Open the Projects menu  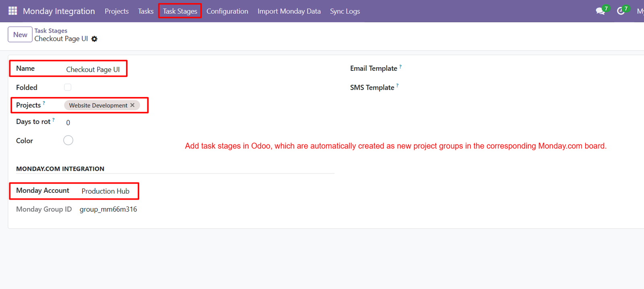[x=117, y=11]
